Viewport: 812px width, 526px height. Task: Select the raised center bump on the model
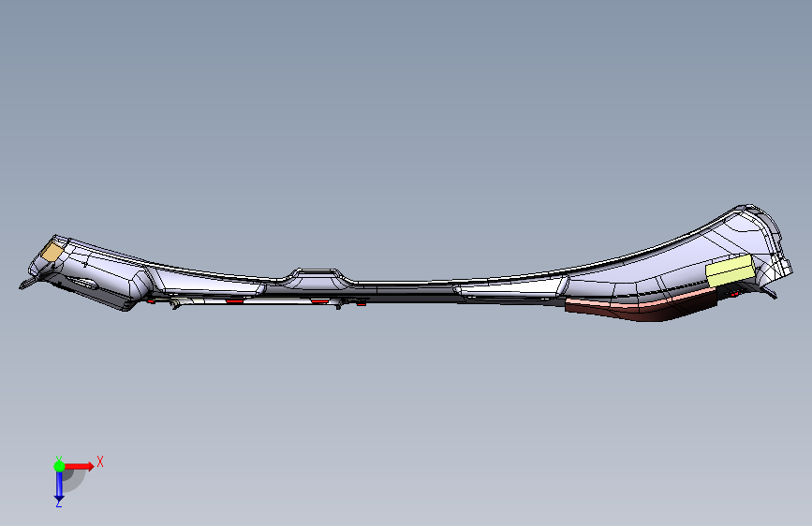point(317,277)
